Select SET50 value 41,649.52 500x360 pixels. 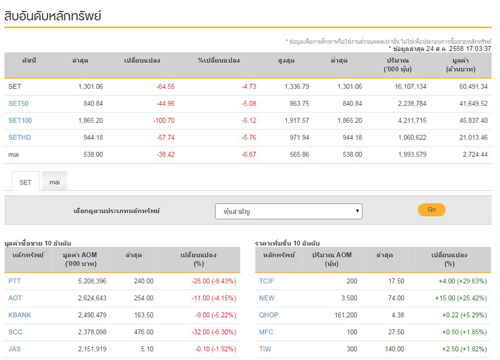[x=473, y=104]
